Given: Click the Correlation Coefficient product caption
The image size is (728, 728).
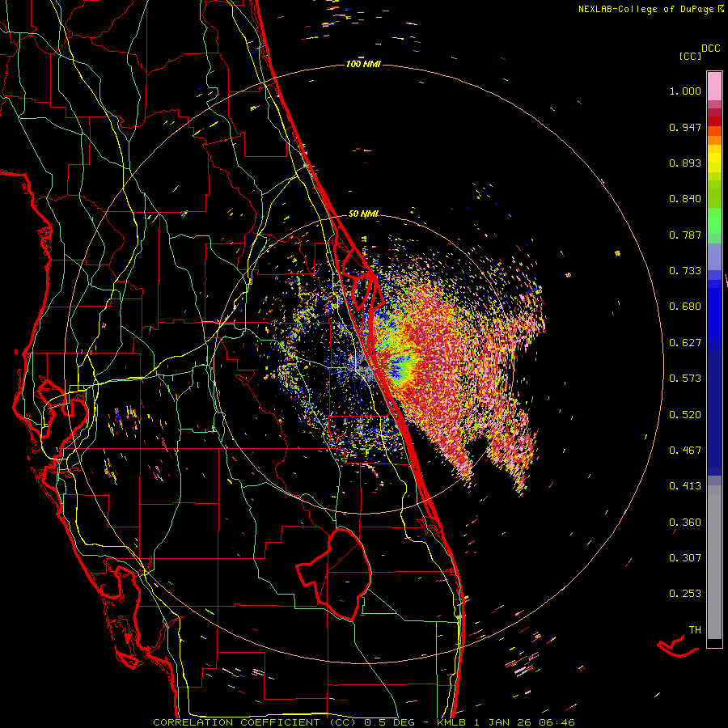Looking at the screenshot, I should [x=364, y=722].
